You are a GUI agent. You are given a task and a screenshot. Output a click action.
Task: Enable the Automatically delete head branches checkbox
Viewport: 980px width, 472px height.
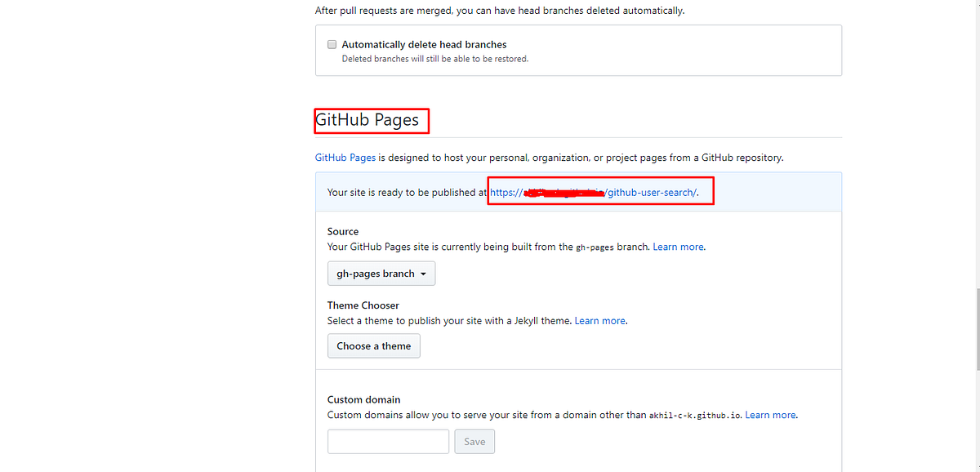(x=332, y=44)
